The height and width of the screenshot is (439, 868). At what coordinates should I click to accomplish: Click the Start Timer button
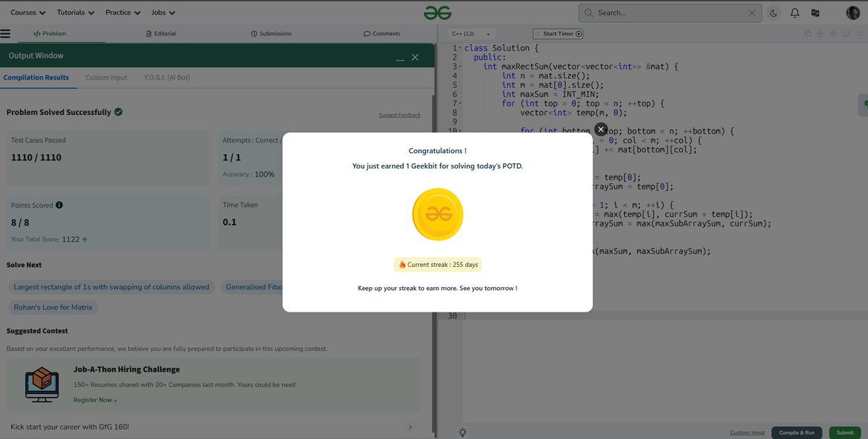pyautogui.click(x=558, y=33)
